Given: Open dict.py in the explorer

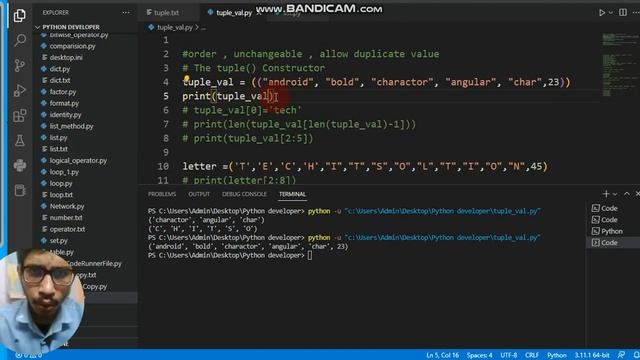Looking at the screenshot, I should point(60,69).
